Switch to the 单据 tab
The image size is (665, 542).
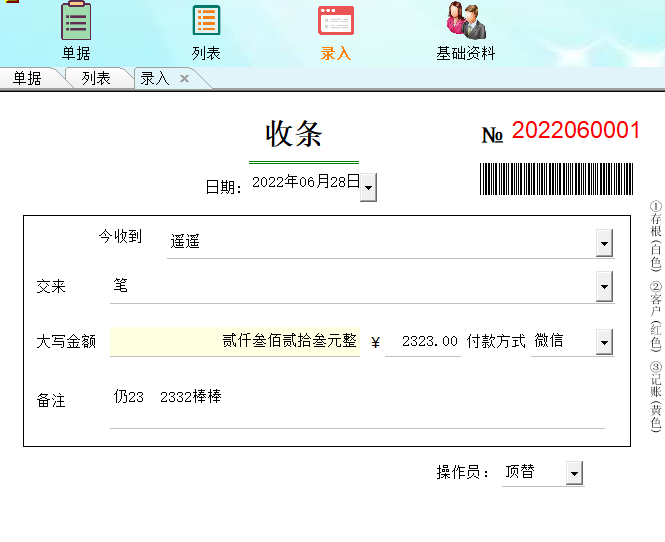point(27,78)
